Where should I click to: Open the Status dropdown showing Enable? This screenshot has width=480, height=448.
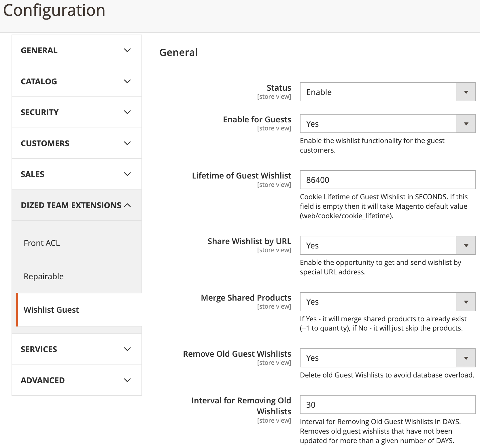point(388,92)
